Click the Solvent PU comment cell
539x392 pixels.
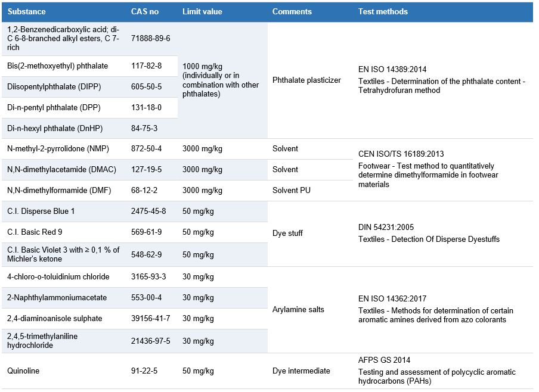point(291,191)
